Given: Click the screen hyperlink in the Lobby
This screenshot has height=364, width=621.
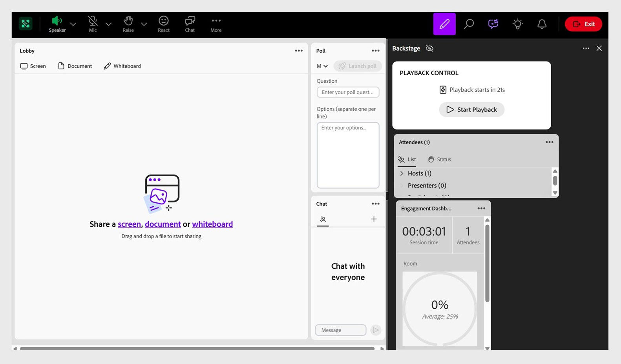Looking at the screenshot, I should [x=129, y=224].
